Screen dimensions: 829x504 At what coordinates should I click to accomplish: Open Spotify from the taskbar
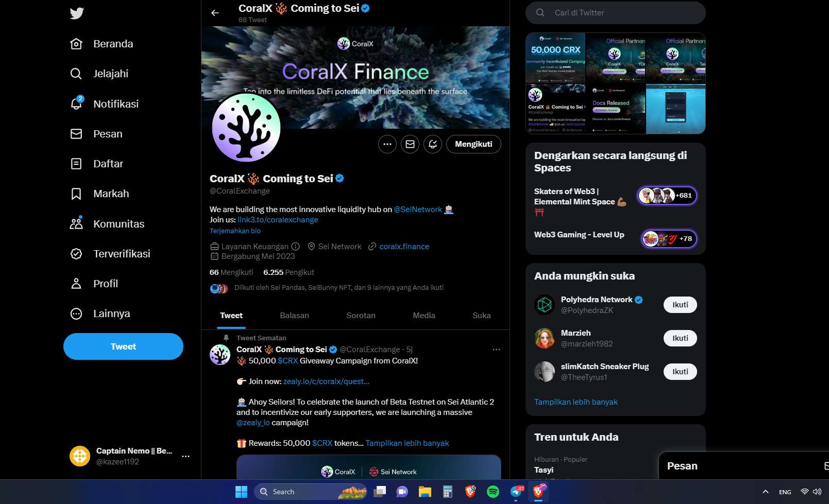(493, 492)
